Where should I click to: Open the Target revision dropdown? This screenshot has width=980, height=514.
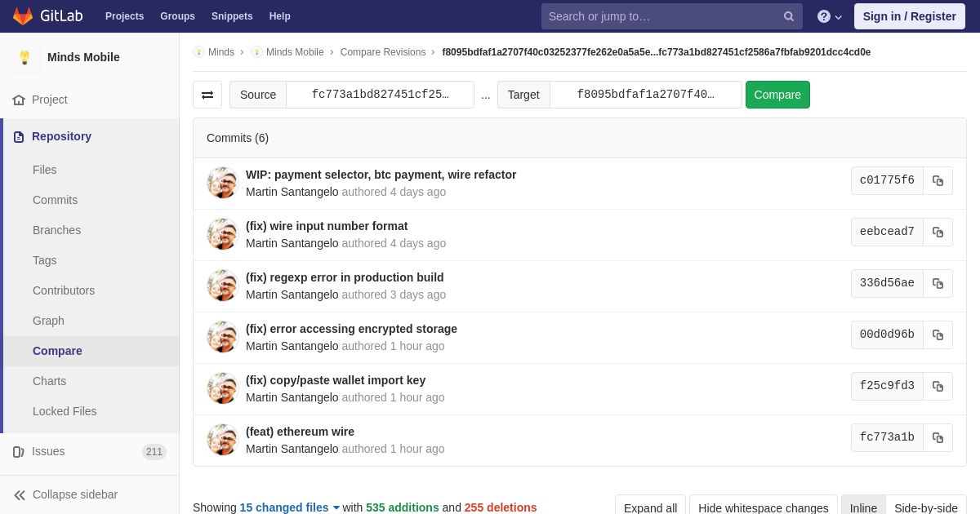[x=645, y=95]
